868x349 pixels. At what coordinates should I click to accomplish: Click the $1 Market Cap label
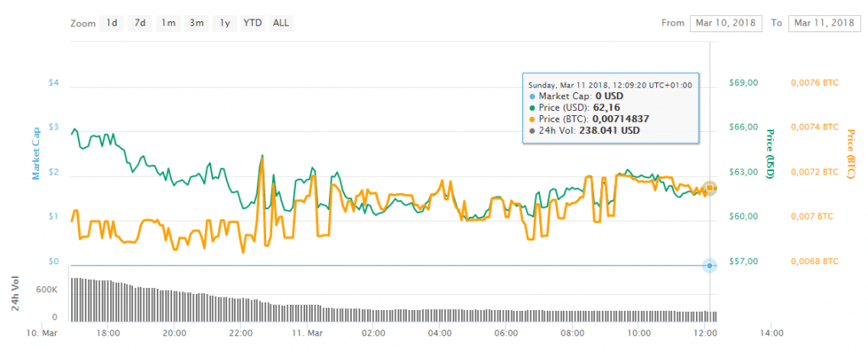tap(54, 216)
